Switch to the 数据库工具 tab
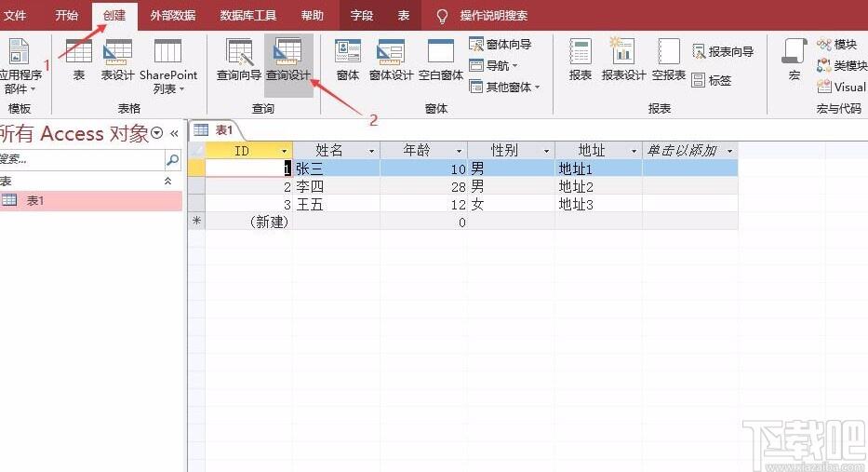The image size is (868, 472). coord(248,16)
